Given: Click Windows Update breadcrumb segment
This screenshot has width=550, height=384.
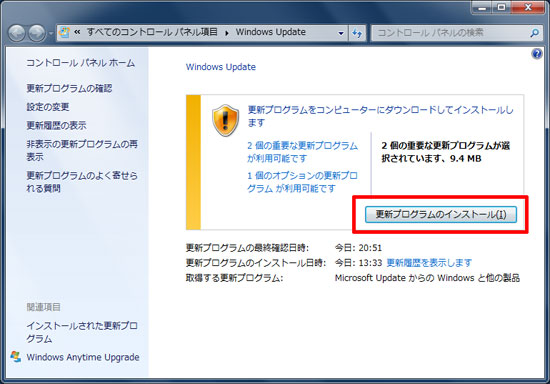Looking at the screenshot, I should (x=270, y=32).
